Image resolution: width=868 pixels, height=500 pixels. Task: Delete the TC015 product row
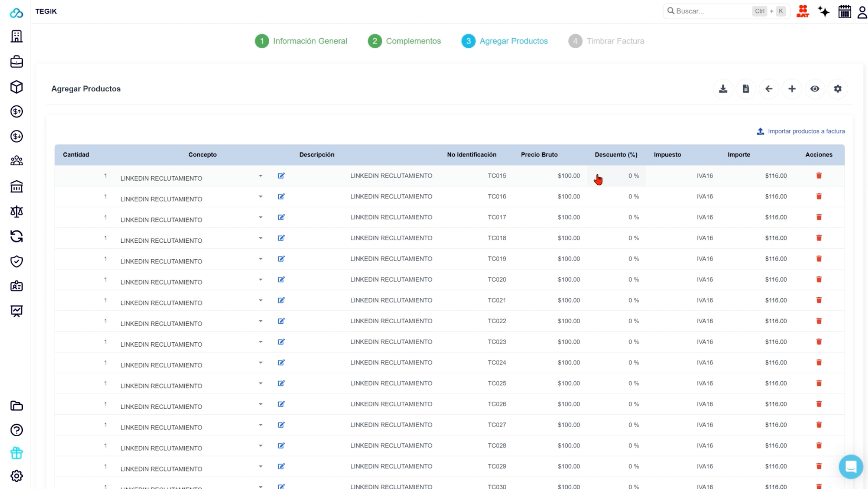tap(819, 176)
